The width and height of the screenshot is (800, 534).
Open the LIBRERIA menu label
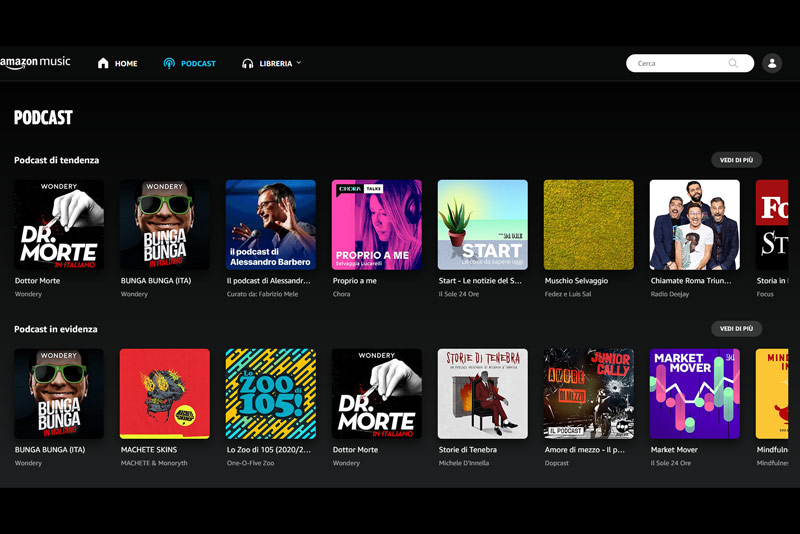276,64
